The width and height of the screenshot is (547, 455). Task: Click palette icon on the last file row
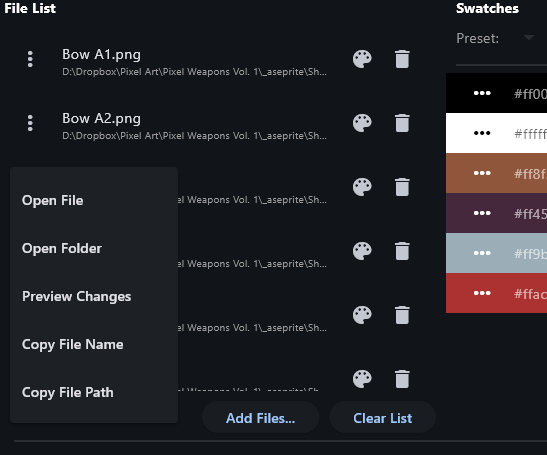pyautogui.click(x=362, y=379)
